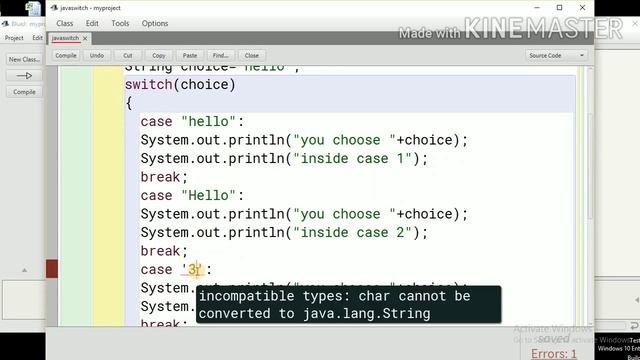Open the Source Code view dropdown
640x360 pixels.
[556, 56]
